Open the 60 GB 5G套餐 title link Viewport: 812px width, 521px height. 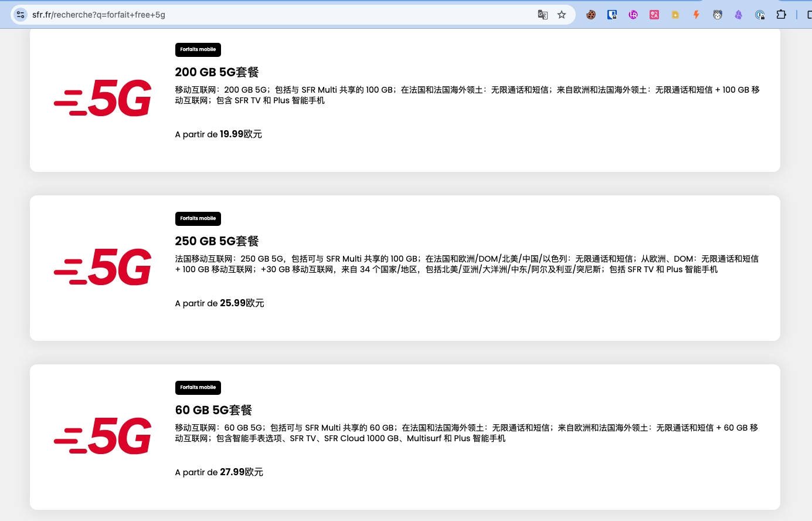213,410
